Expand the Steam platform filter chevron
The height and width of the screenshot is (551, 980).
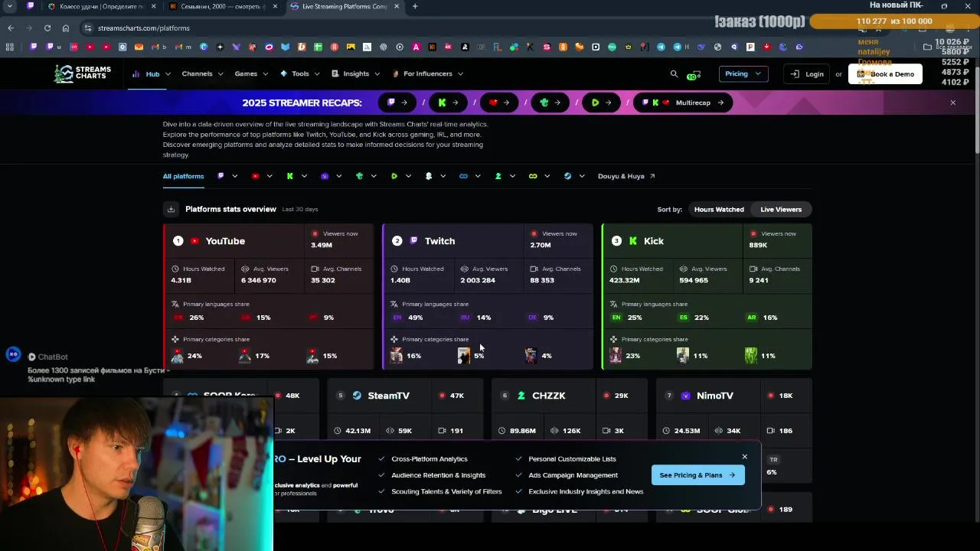click(x=582, y=176)
